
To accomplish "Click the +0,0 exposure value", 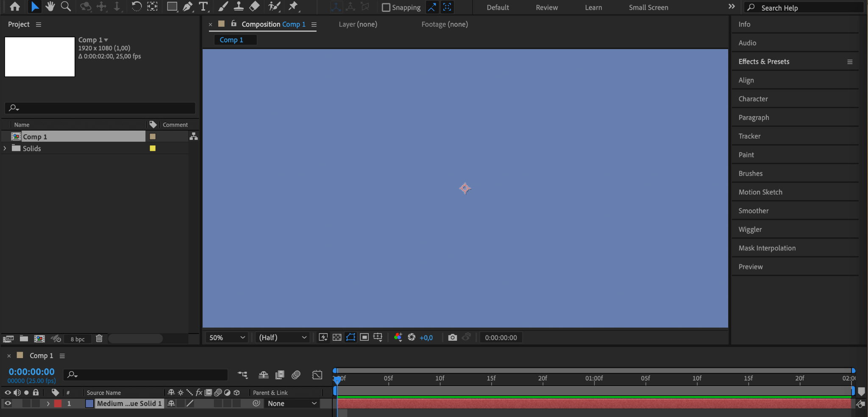I will tap(426, 338).
